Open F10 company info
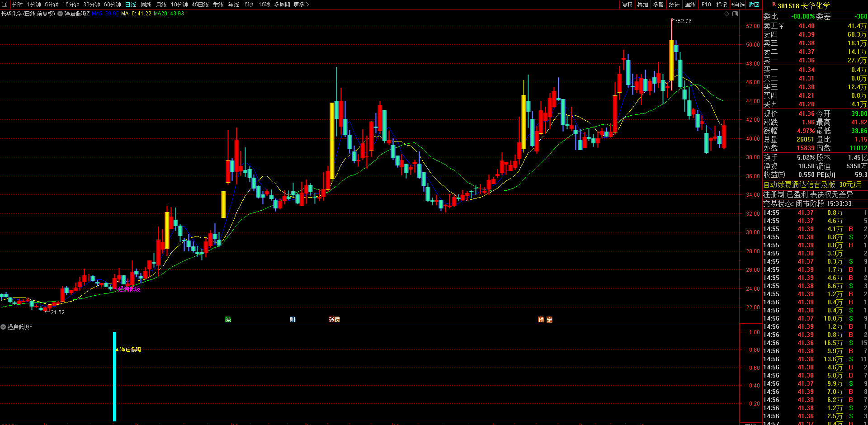The height and width of the screenshot is (425, 868). [x=706, y=5]
